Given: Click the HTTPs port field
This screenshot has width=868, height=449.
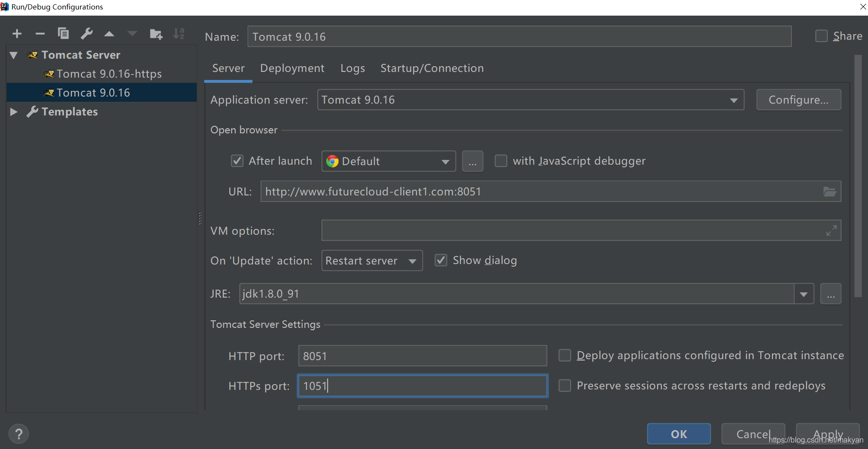Looking at the screenshot, I should pos(423,386).
